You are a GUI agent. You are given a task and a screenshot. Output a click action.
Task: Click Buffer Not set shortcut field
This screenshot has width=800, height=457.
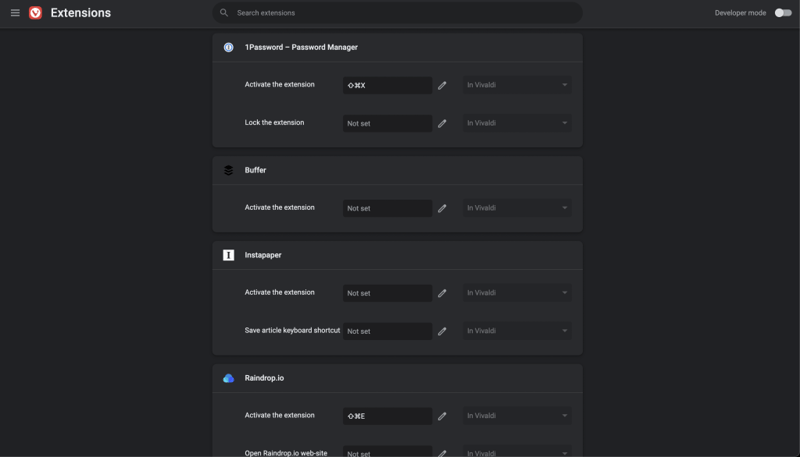pos(387,209)
